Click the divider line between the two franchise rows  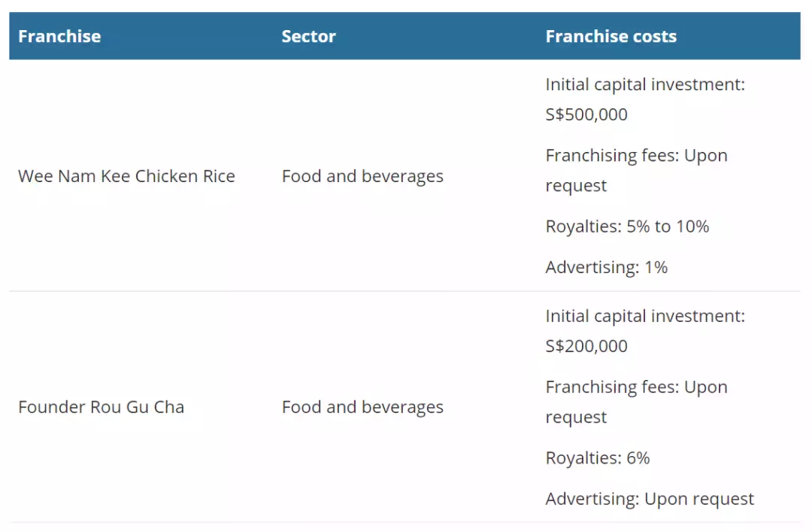click(x=404, y=291)
